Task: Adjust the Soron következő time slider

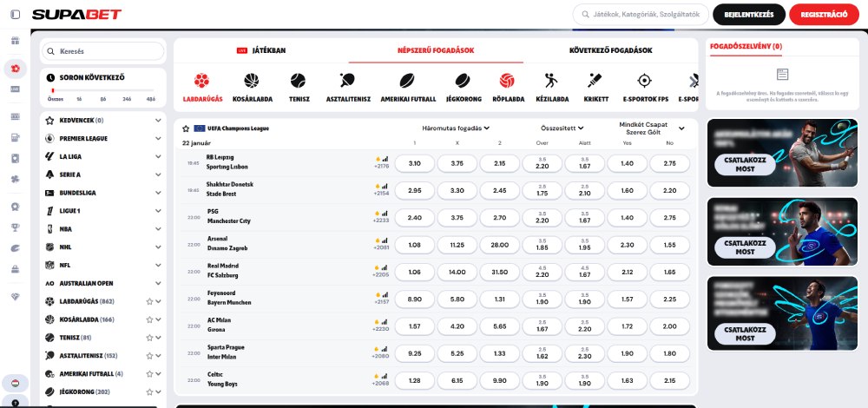Action: [x=53, y=90]
